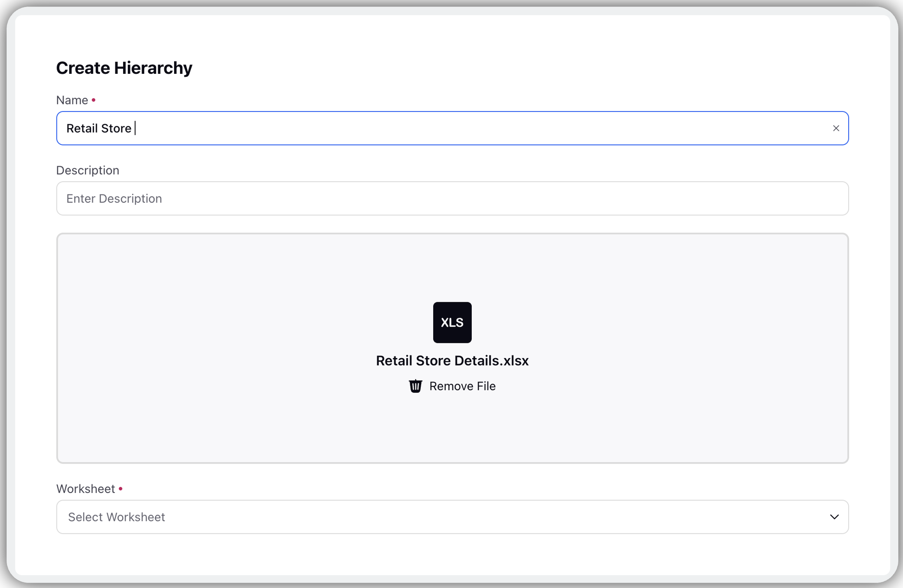Click the Description field label
Screen dimensions: 903x588
pyautogui.click(x=88, y=170)
